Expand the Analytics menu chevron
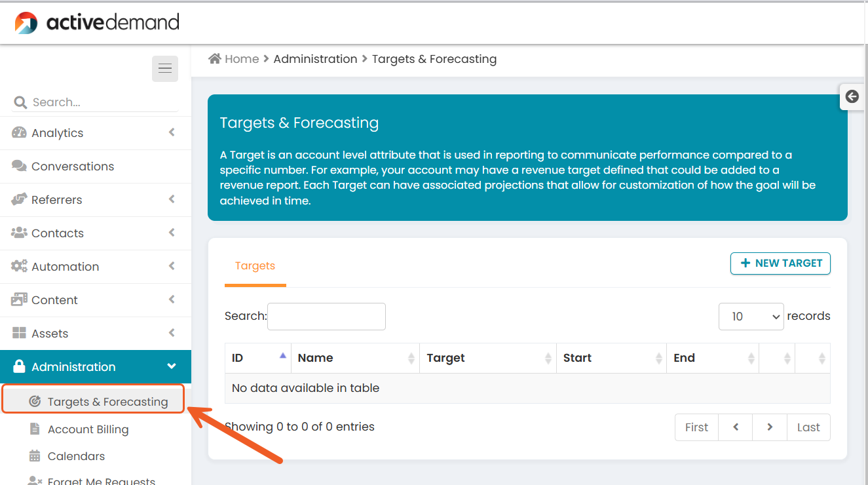The image size is (868, 485). tap(172, 132)
